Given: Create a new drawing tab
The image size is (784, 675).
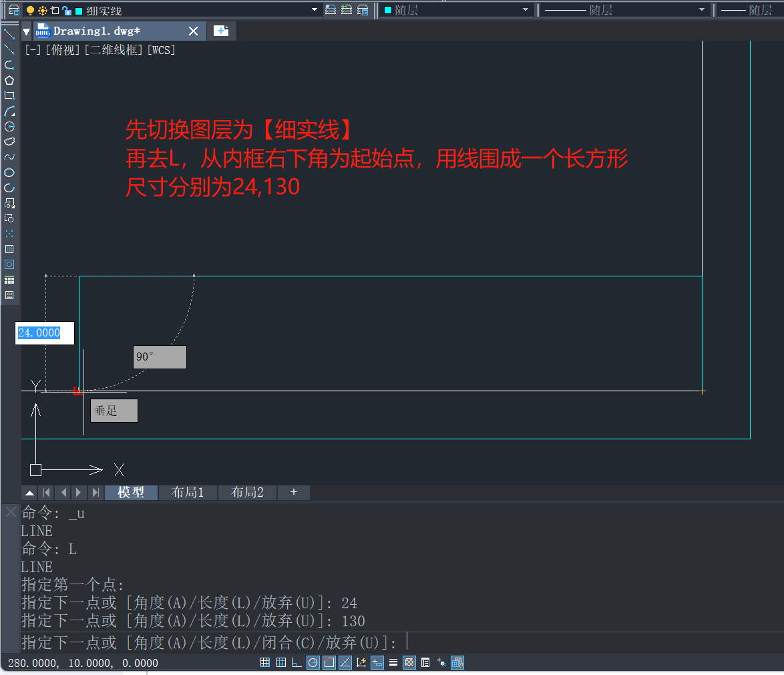Looking at the screenshot, I should [221, 31].
